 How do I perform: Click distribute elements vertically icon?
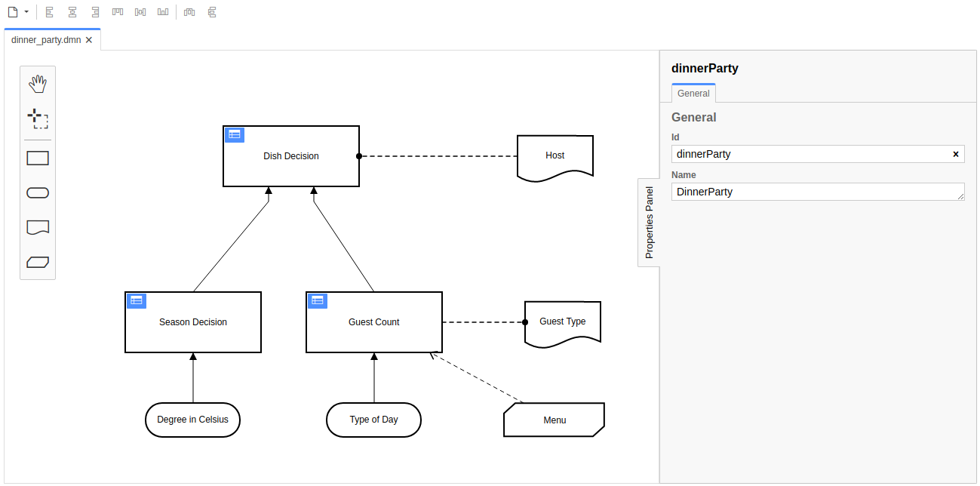pyautogui.click(x=212, y=12)
